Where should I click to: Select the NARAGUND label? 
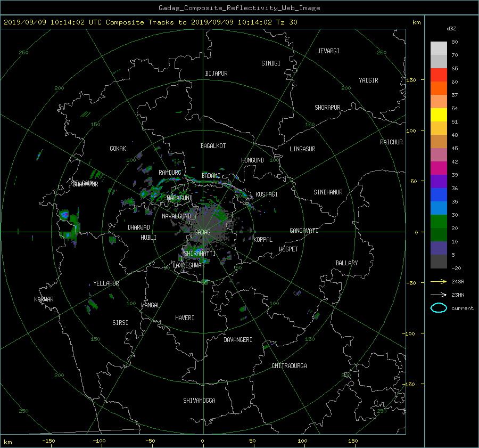click(x=180, y=198)
